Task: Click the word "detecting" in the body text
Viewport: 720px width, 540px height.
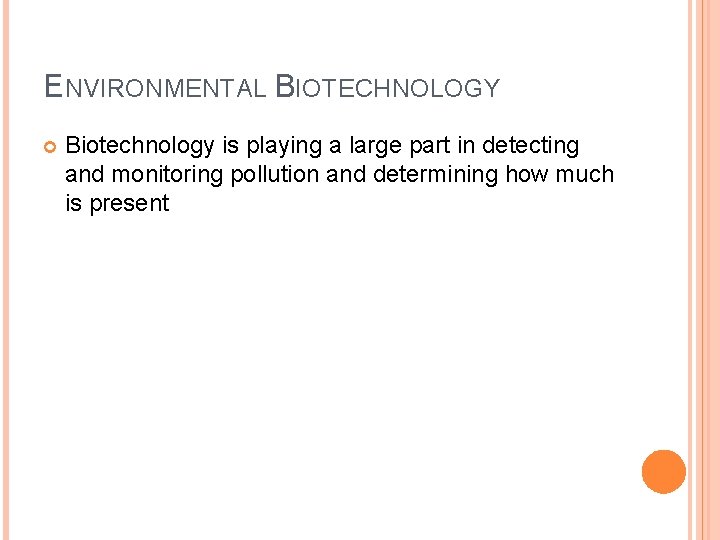Action: tap(530, 146)
